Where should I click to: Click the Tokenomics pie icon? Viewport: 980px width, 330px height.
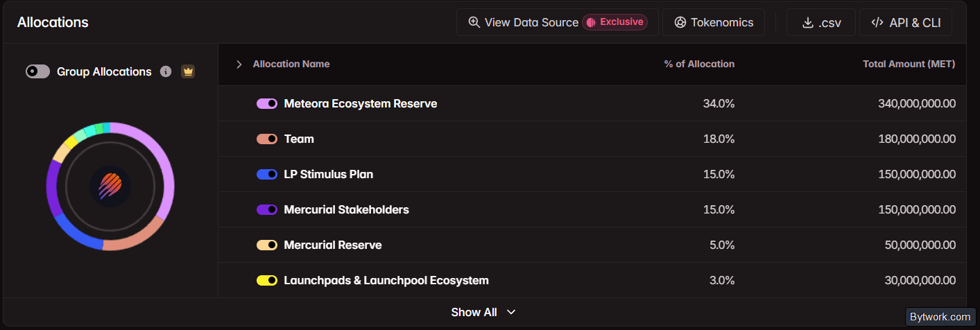[680, 22]
